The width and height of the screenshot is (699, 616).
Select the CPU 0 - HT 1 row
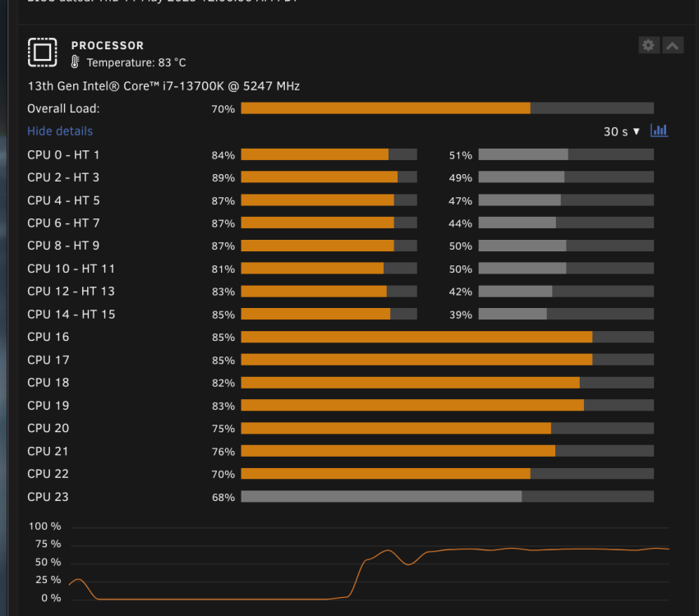(x=341, y=154)
